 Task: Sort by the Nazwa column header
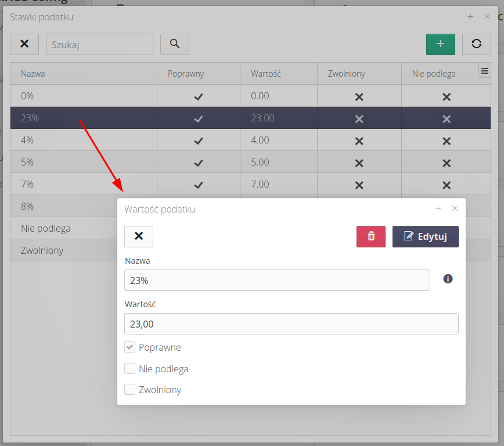tap(33, 74)
